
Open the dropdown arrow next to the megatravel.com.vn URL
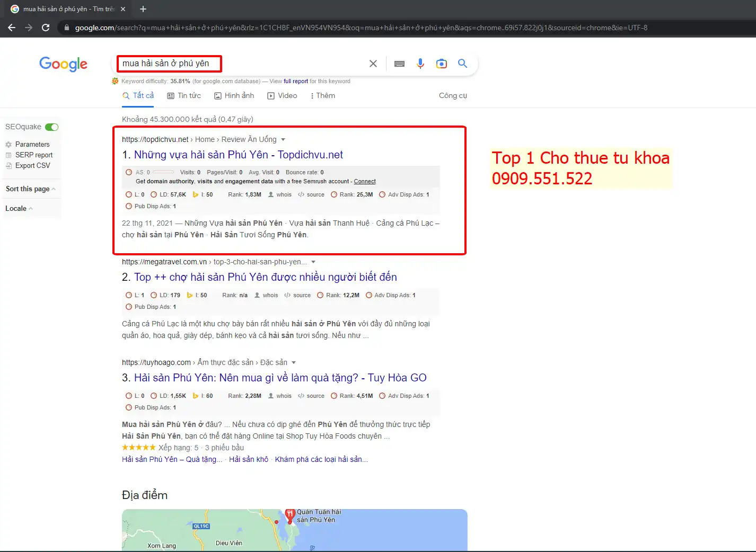313,262
